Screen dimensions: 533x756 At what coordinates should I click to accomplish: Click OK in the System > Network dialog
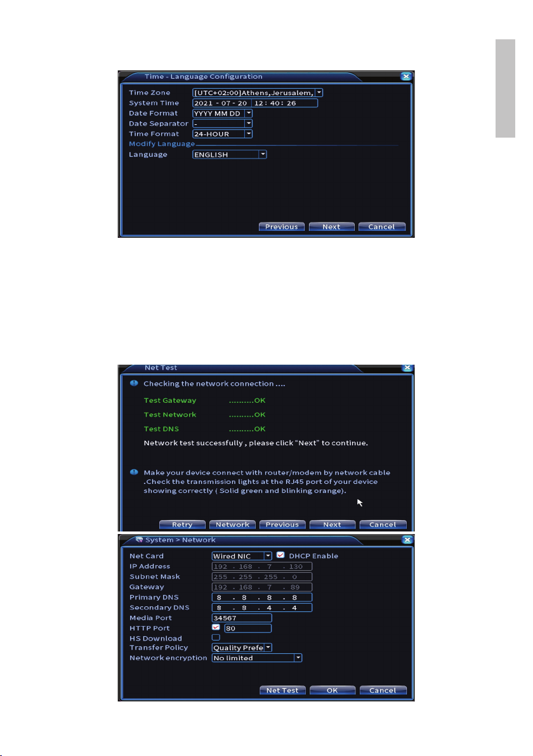(x=332, y=691)
